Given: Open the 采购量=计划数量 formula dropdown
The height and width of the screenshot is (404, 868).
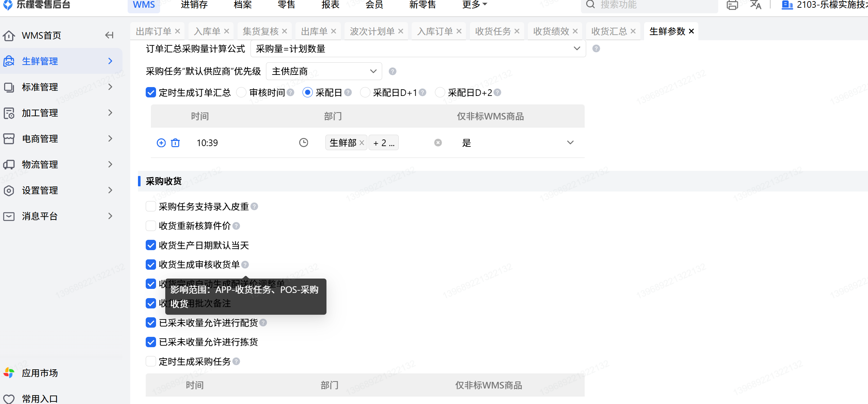Looking at the screenshot, I should pyautogui.click(x=418, y=49).
